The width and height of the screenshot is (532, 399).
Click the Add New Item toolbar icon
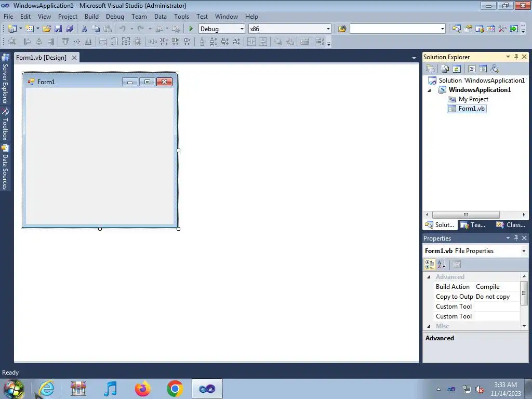pos(30,29)
